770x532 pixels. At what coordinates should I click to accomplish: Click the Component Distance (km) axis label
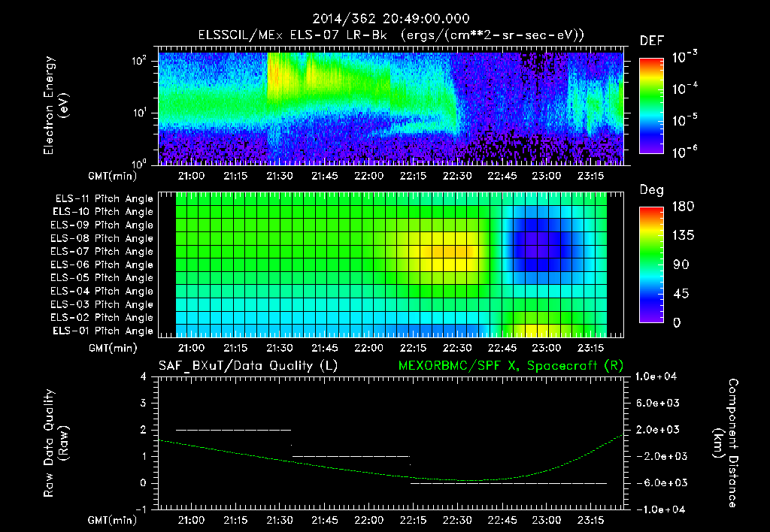(726, 443)
